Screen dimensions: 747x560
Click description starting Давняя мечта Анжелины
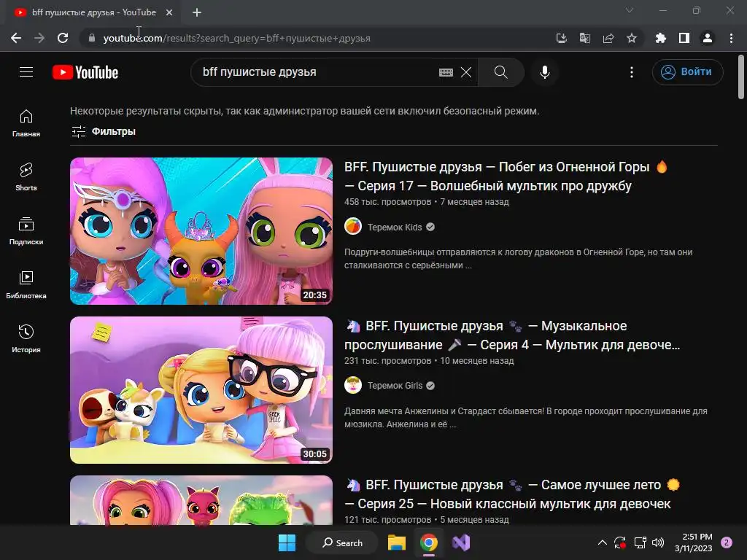[x=526, y=418]
